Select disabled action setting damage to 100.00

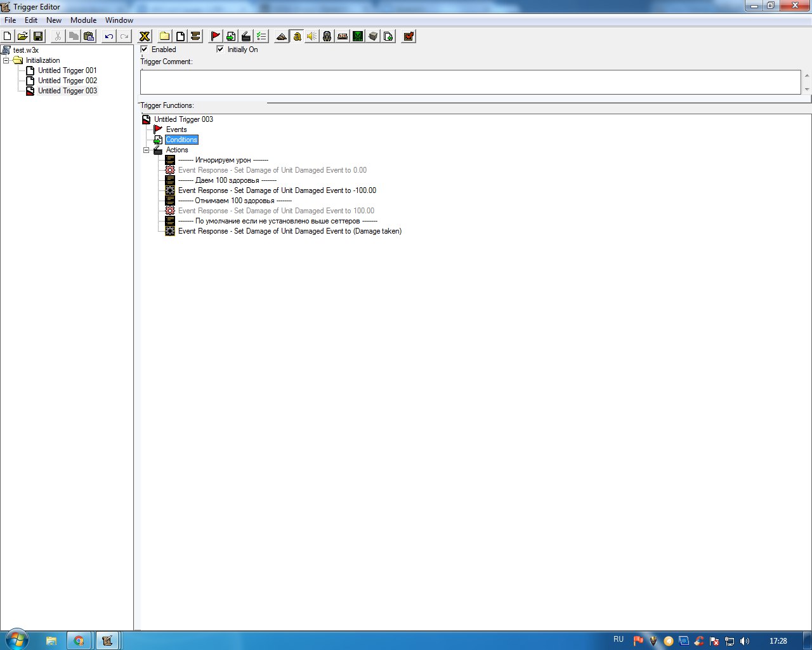click(x=276, y=211)
